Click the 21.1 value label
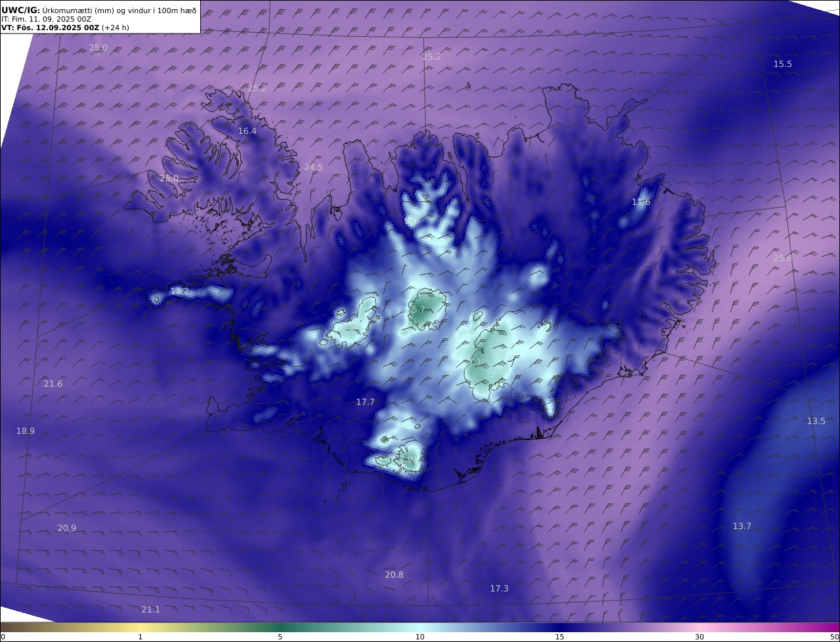The height and width of the screenshot is (642, 840). [x=150, y=610]
